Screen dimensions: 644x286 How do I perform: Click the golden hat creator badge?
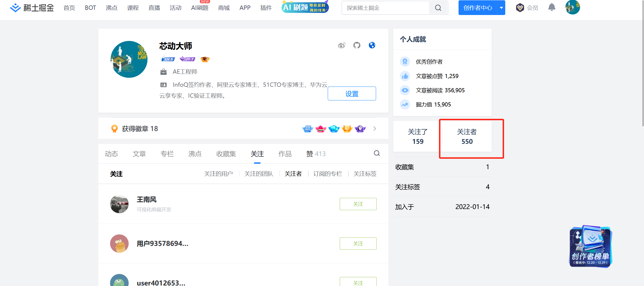(x=205, y=59)
